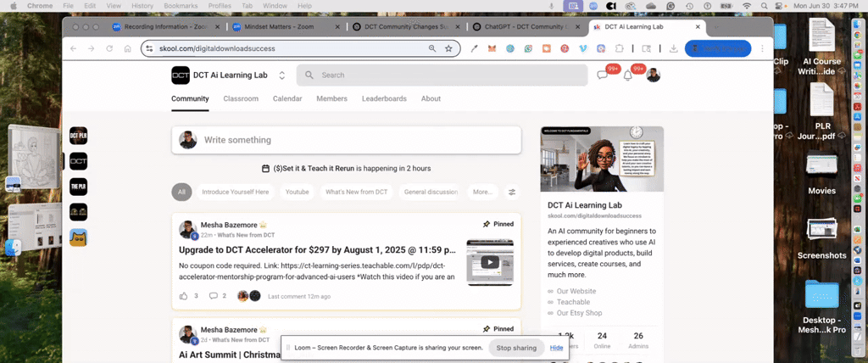Switch to ChatGPT - DCT Community browser tab
This screenshot has width=868, height=363.
coord(526,26)
